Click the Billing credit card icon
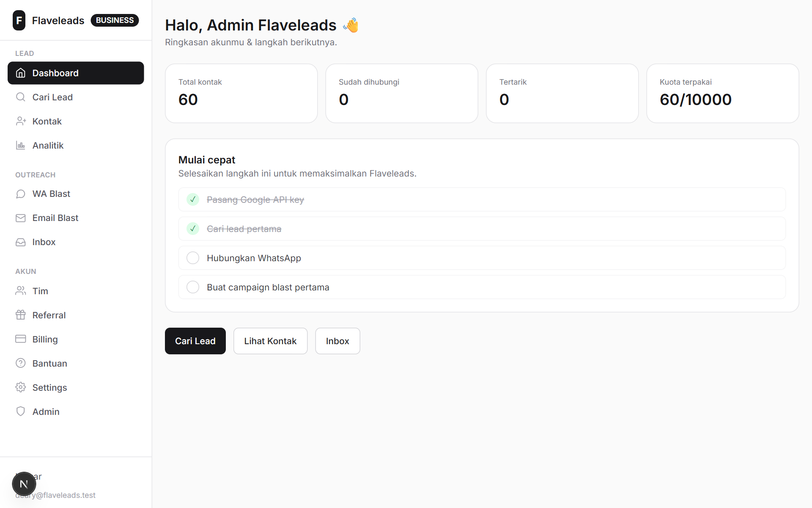The image size is (812, 508). click(x=21, y=339)
